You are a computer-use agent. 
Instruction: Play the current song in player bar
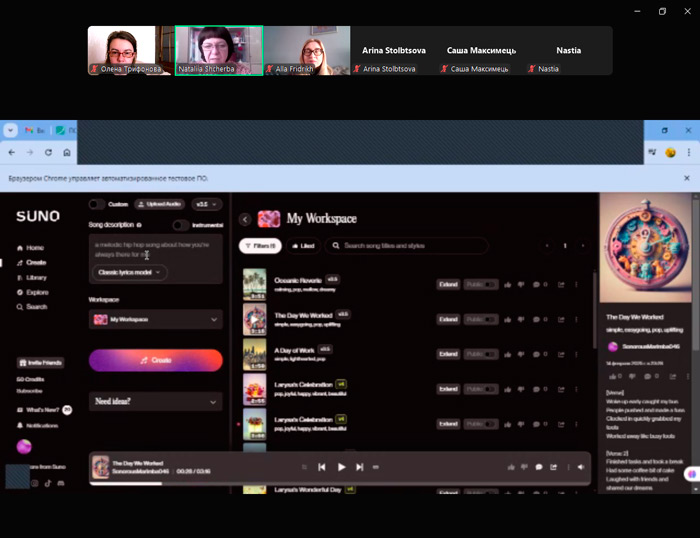tap(341, 467)
